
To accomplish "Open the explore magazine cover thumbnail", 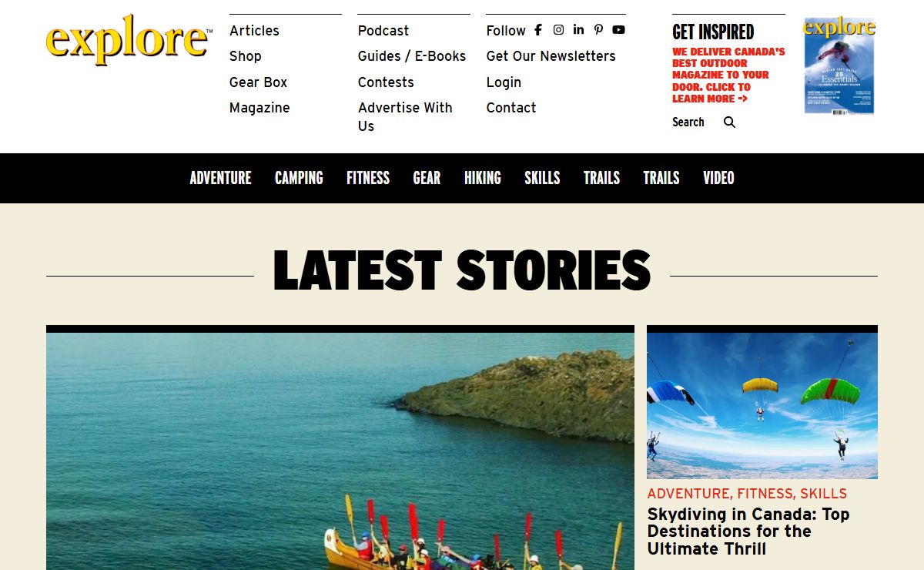I will (839, 66).
